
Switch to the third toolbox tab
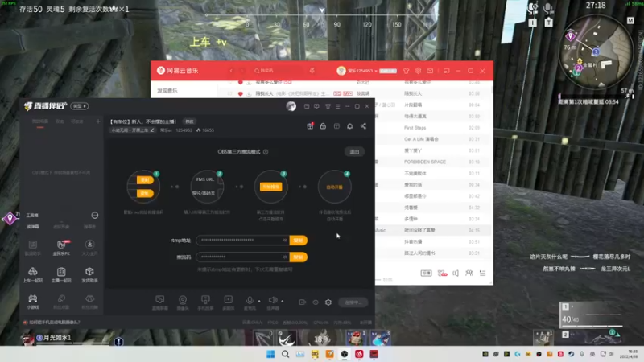[x=89, y=227]
